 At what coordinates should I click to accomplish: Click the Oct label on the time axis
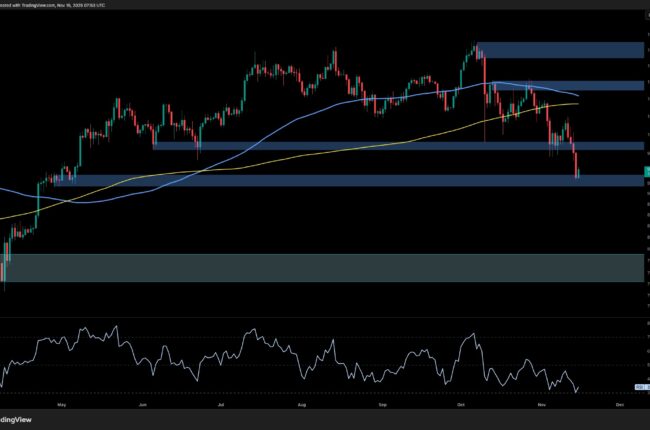point(461,406)
